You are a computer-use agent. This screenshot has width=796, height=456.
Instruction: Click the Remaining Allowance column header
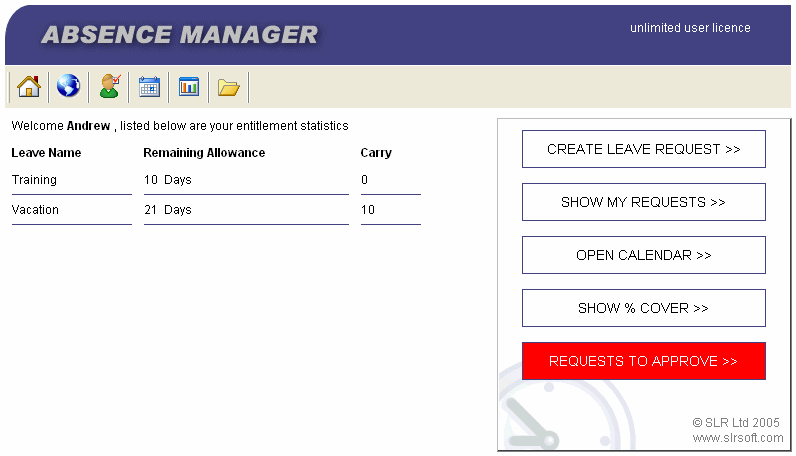coord(204,153)
